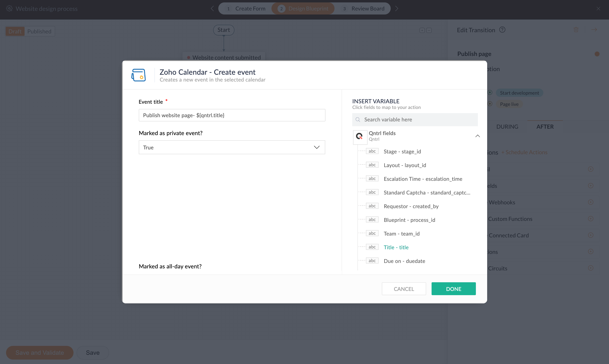Switch to the DURING tab

point(507,127)
